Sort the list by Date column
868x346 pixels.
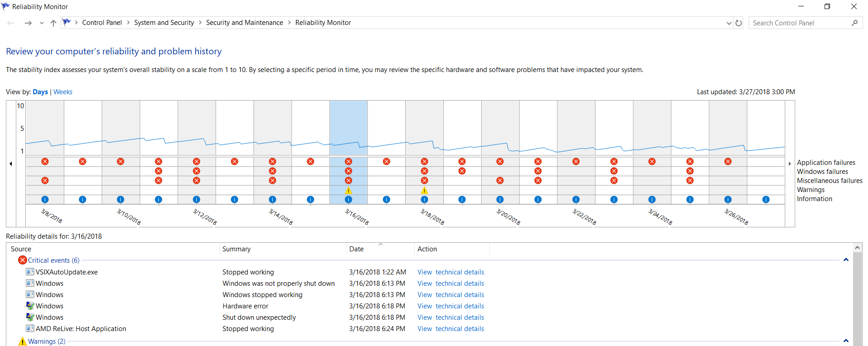(380, 249)
